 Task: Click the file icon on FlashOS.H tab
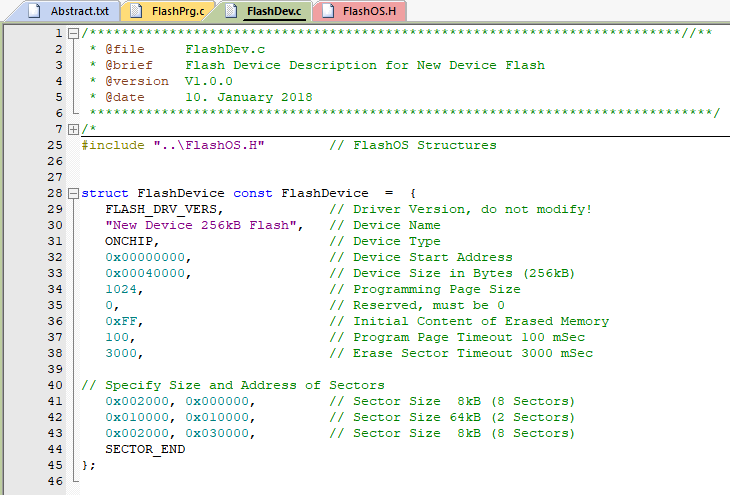coord(327,12)
